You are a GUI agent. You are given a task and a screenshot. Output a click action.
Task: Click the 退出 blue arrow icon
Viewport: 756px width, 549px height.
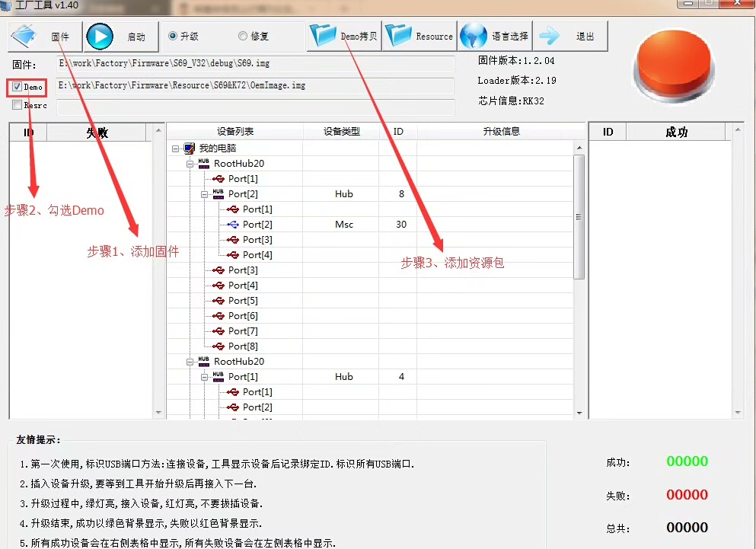tap(549, 37)
